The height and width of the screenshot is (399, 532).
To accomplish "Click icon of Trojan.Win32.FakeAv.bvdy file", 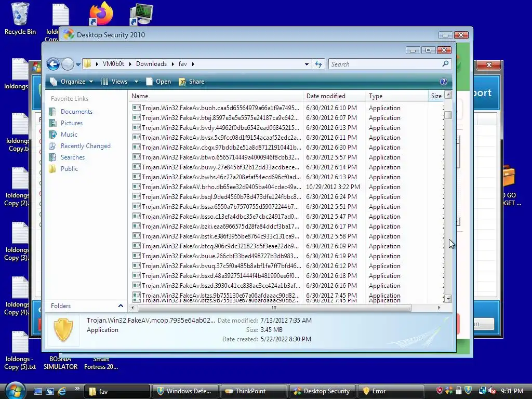I will coord(137,128).
